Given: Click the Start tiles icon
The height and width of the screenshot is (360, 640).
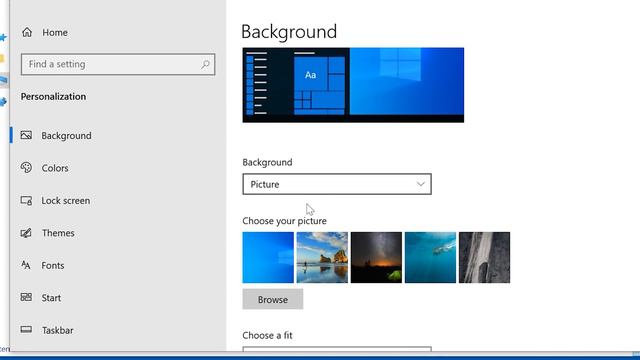Looking at the screenshot, I should click(26, 297).
